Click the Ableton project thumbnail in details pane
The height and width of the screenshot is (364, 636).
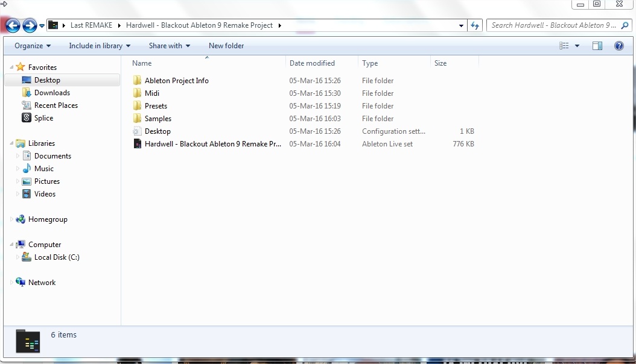pyautogui.click(x=28, y=341)
